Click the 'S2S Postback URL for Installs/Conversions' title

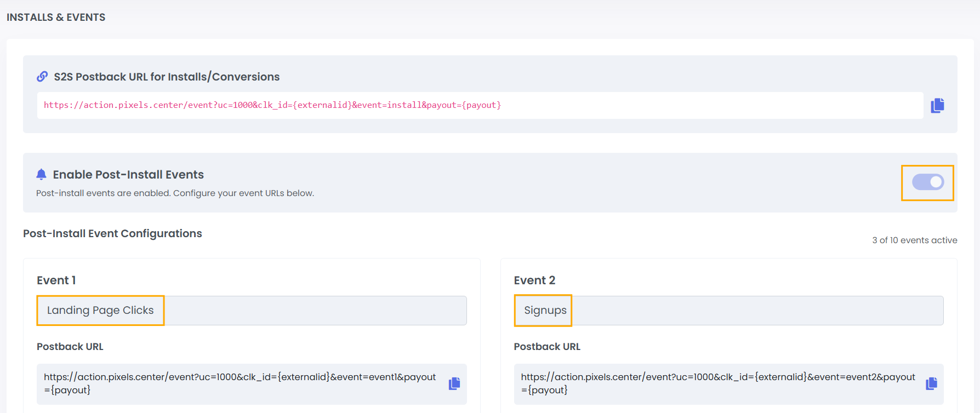tap(167, 77)
